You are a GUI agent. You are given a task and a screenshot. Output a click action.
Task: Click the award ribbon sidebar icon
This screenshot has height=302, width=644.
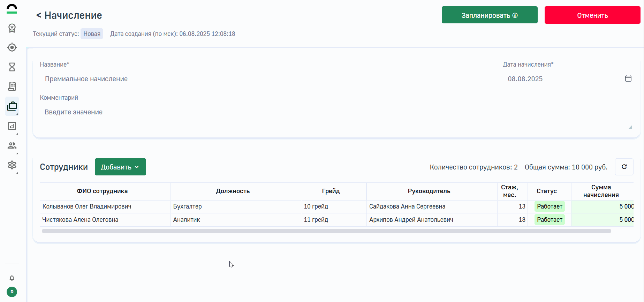(12, 28)
